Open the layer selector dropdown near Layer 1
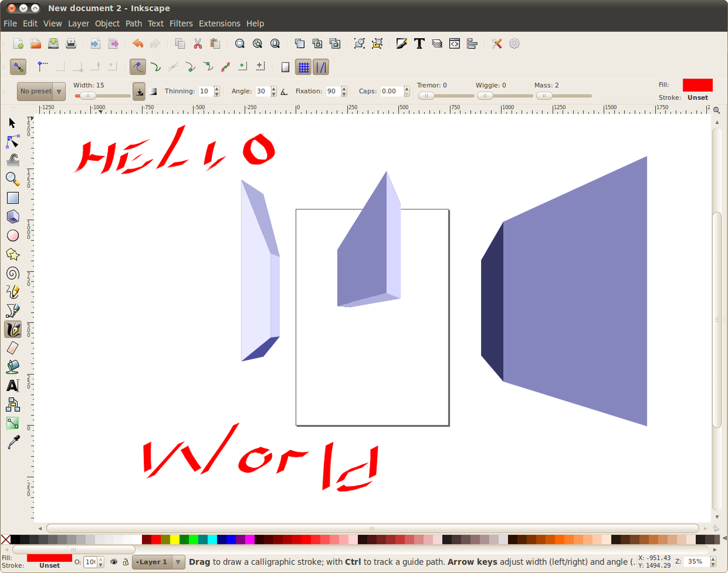 click(x=178, y=562)
